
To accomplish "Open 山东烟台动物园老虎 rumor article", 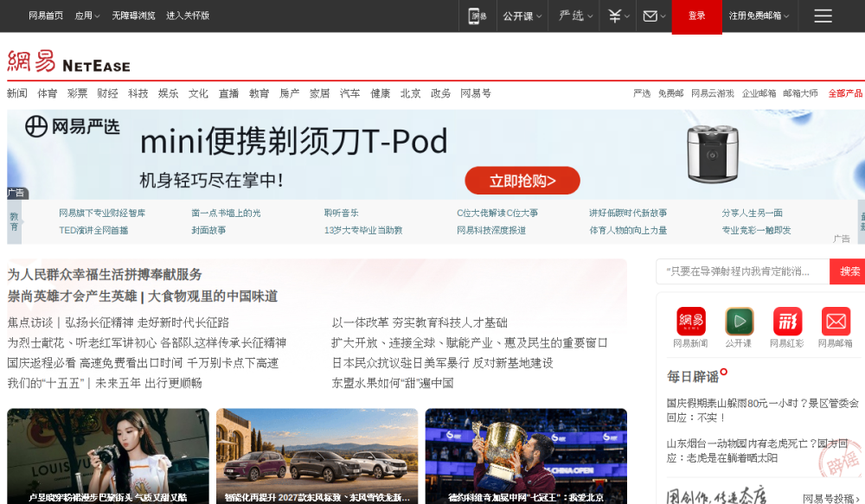I will [757, 450].
